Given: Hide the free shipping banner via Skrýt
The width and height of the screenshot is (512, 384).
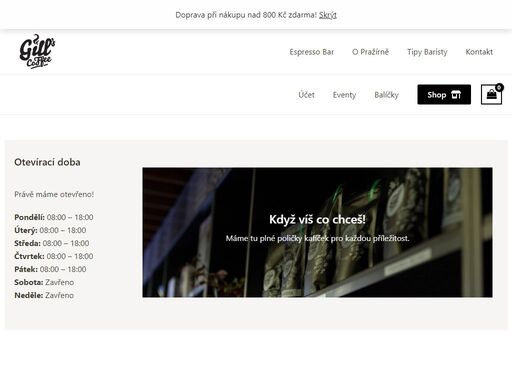Looking at the screenshot, I should 328,15.
